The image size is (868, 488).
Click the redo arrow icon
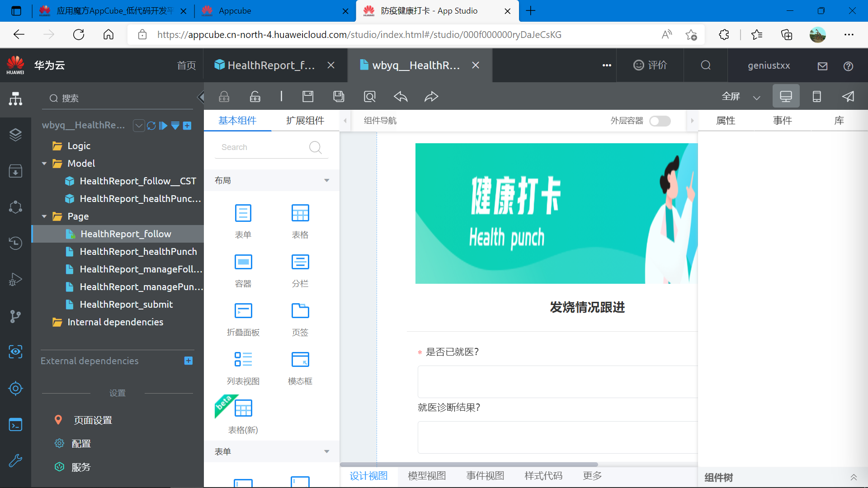click(x=431, y=96)
